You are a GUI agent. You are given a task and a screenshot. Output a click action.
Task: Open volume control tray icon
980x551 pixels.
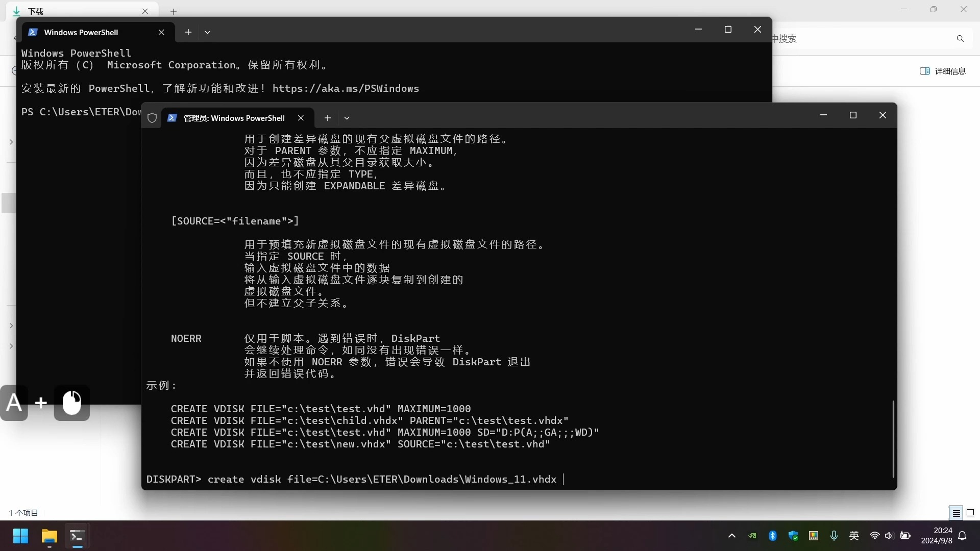point(889,536)
